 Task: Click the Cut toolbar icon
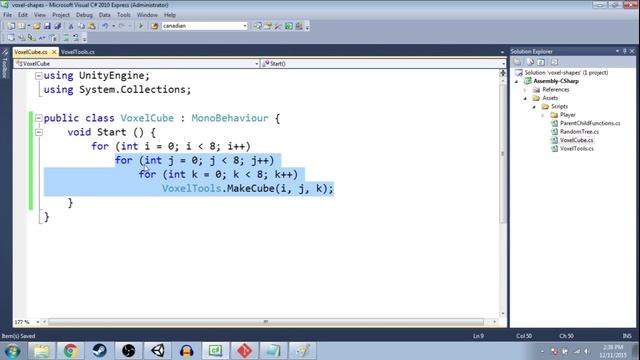[x=71, y=26]
